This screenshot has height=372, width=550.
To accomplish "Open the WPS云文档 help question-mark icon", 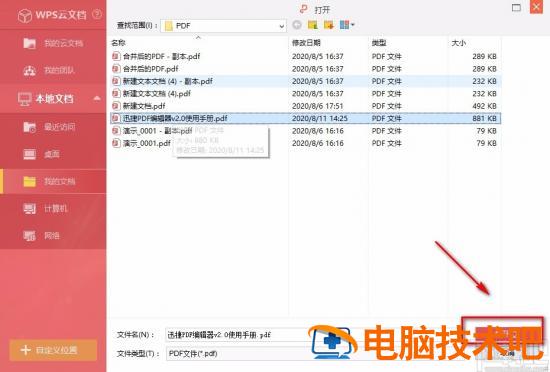I will pyautogui.click(x=97, y=14).
